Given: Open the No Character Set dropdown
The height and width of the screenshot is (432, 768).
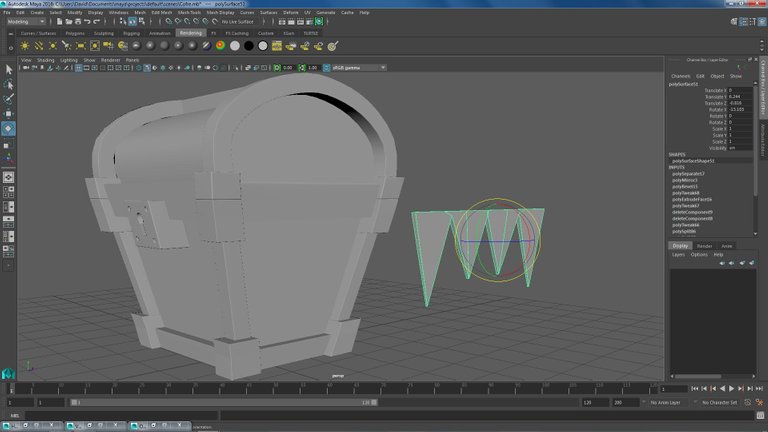Looking at the screenshot, I should pos(719,403).
